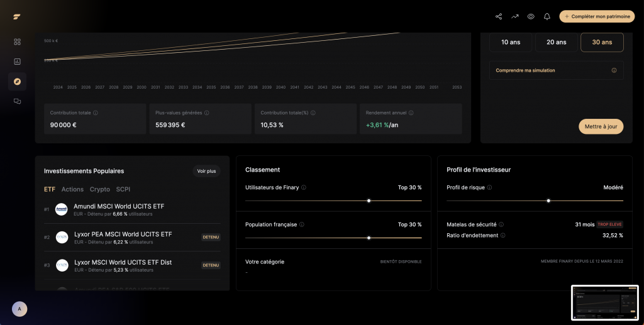Click the 559 395 € plus-values value

tap(170, 124)
